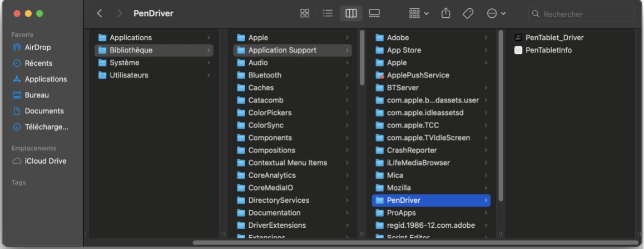Open AirDrop in the sidebar

pyautogui.click(x=38, y=47)
